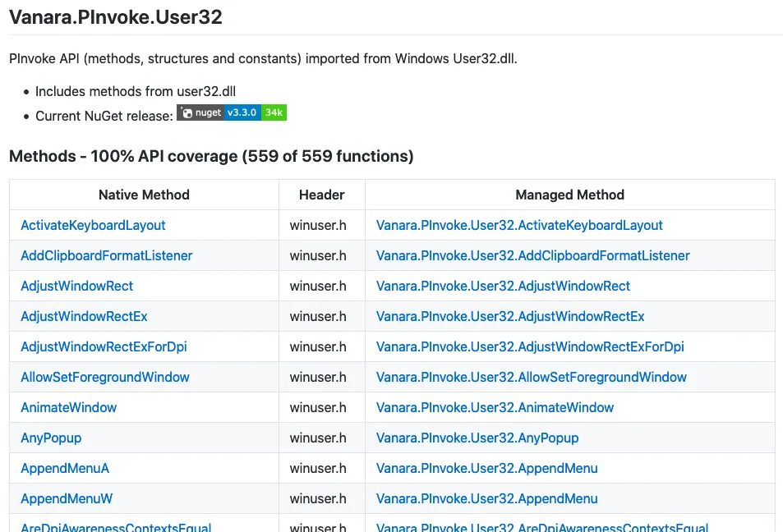This screenshot has width=783, height=532.
Task: Open the ActivateKeyboardLayout native method link
Action: [x=93, y=225]
